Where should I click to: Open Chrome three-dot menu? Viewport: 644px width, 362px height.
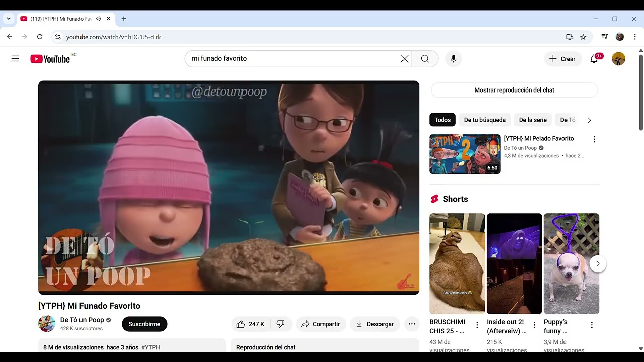(x=635, y=37)
